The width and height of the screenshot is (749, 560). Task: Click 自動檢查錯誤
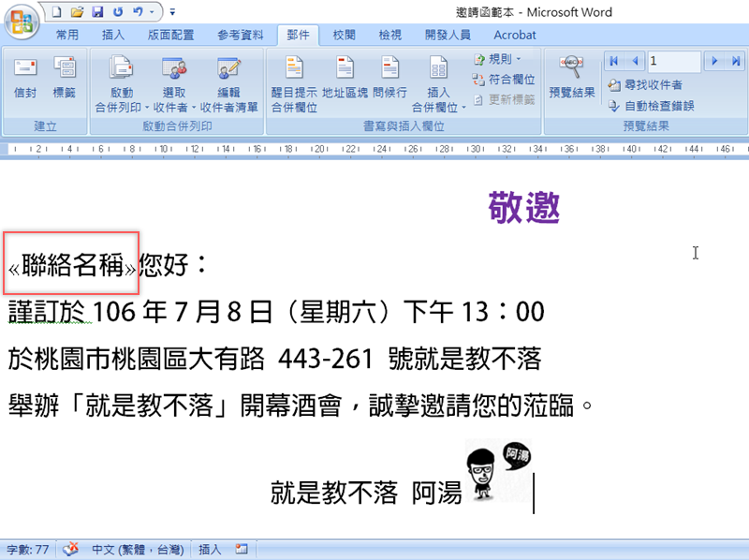click(x=651, y=106)
